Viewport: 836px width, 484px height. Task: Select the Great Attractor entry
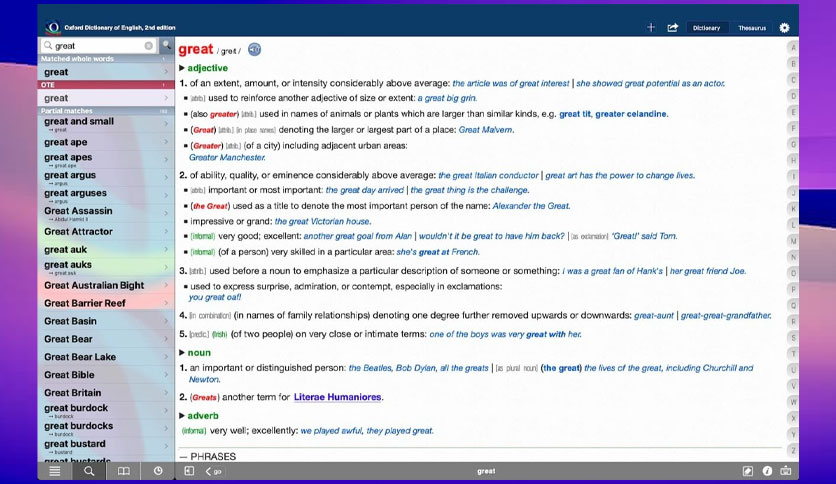point(106,231)
